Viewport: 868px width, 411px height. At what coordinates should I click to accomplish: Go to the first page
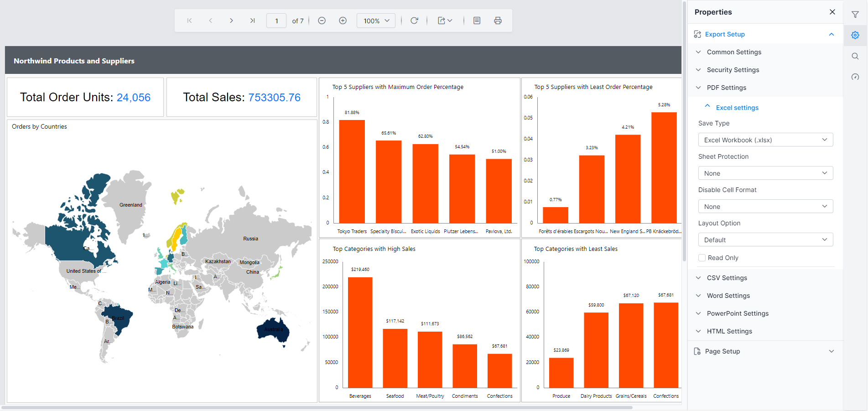click(x=189, y=21)
